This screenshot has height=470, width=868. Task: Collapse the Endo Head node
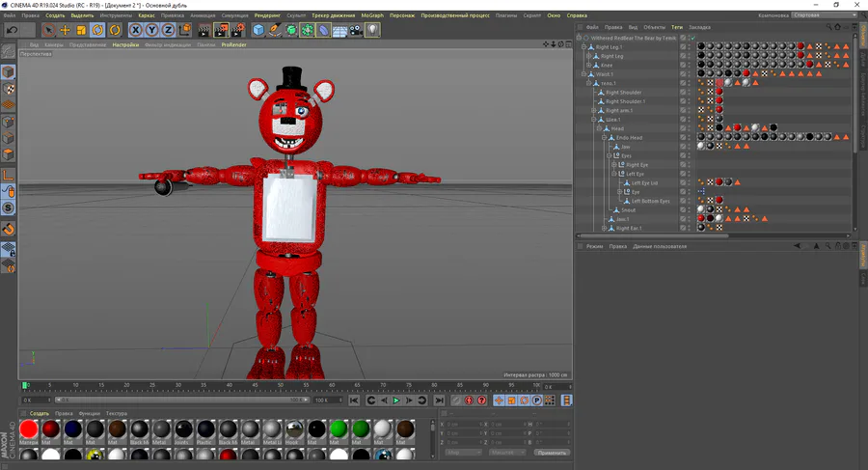click(x=604, y=137)
